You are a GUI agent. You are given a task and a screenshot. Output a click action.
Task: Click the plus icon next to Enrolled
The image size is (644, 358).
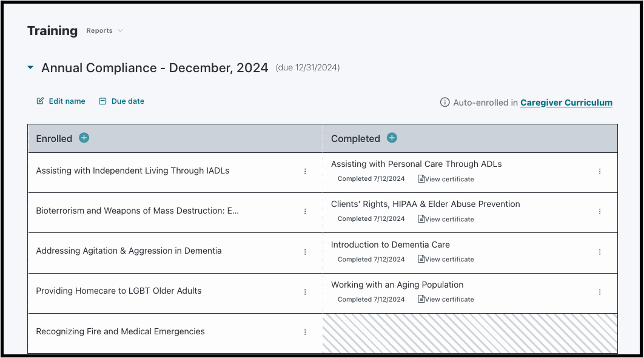[84, 138]
